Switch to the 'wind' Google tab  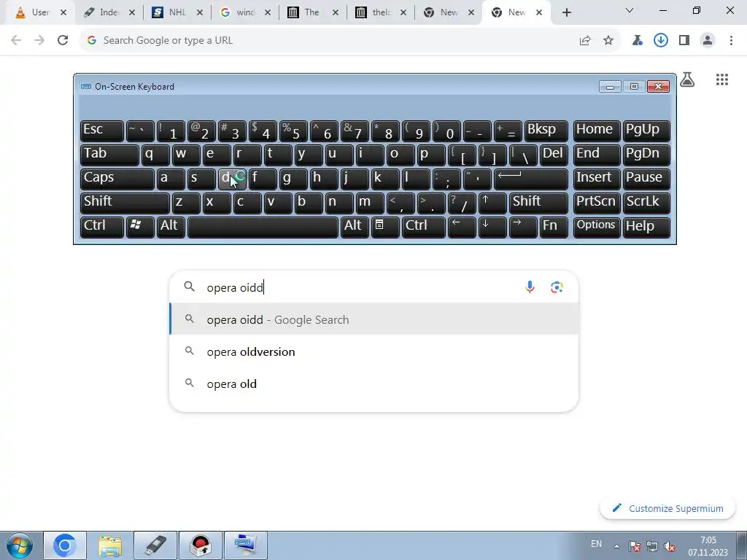coord(245,12)
